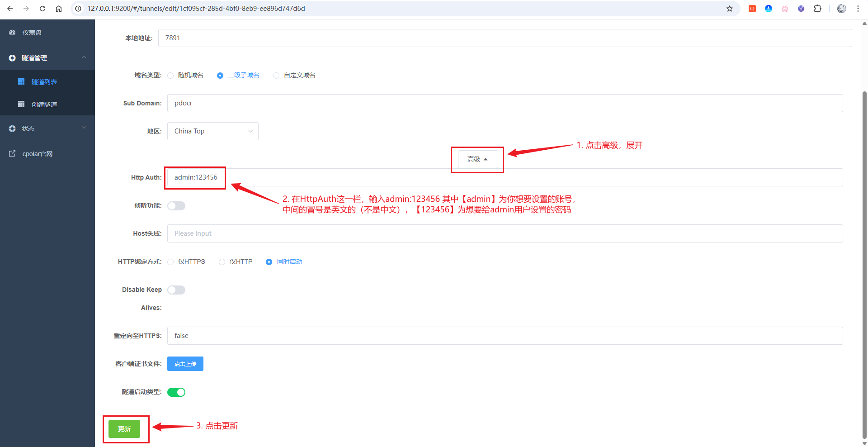Viewport: 868px width, 447px height.
Task: Expand the 状态 sidebar menu
Action: tap(47, 128)
